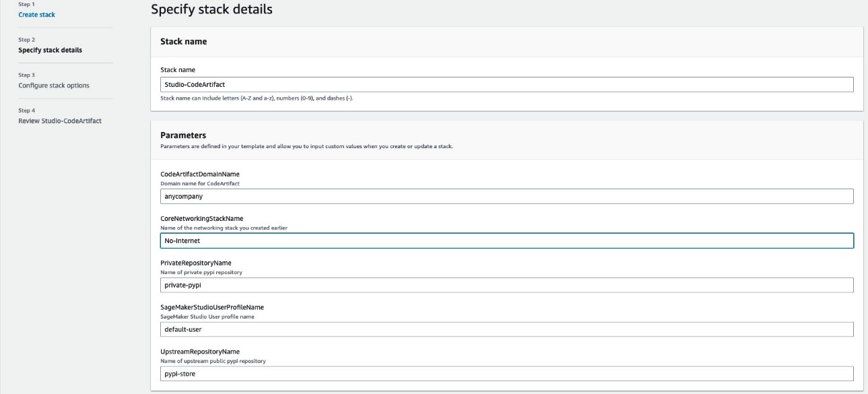Click the UpstreamRepositoryName label
The width and height of the screenshot is (868, 394).
pyautogui.click(x=200, y=352)
